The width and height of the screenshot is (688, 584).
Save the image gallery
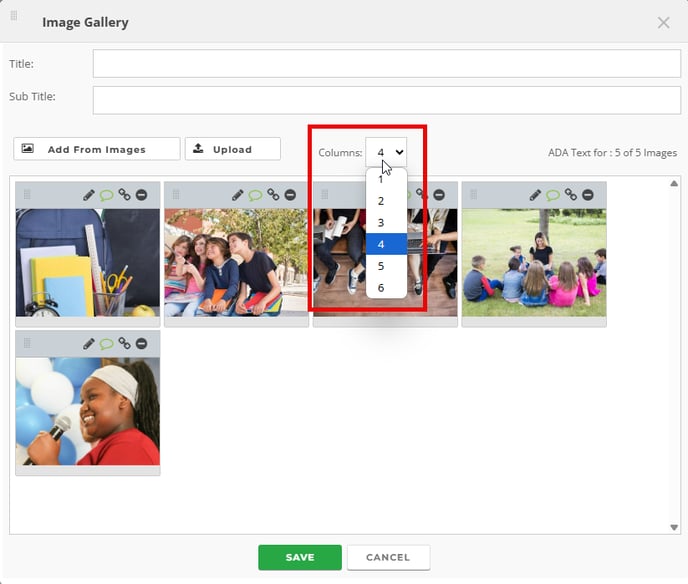pyautogui.click(x=300, y=557)
